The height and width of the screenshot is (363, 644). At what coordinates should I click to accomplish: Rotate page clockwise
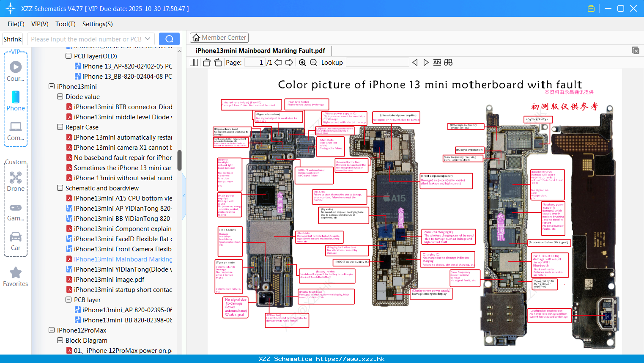218,62
